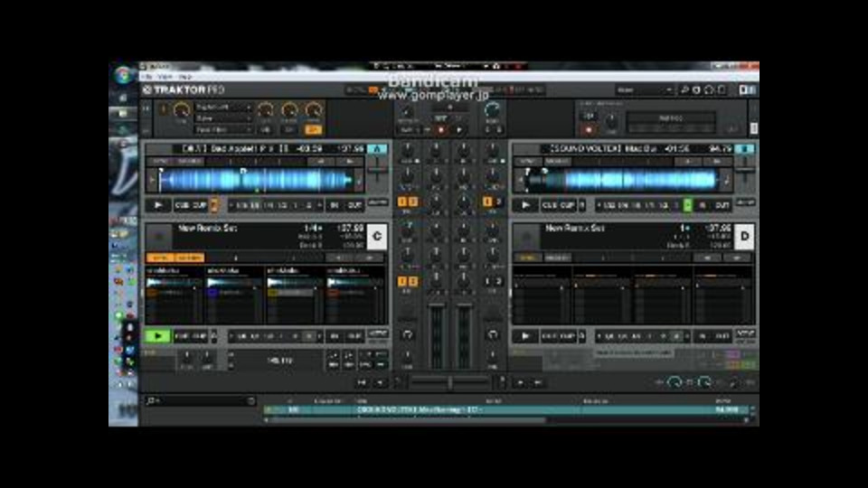The image size is (868, 488).
Task: Toggle loop ACTIVE button on Deck B
Action: [x=746, y=203]
